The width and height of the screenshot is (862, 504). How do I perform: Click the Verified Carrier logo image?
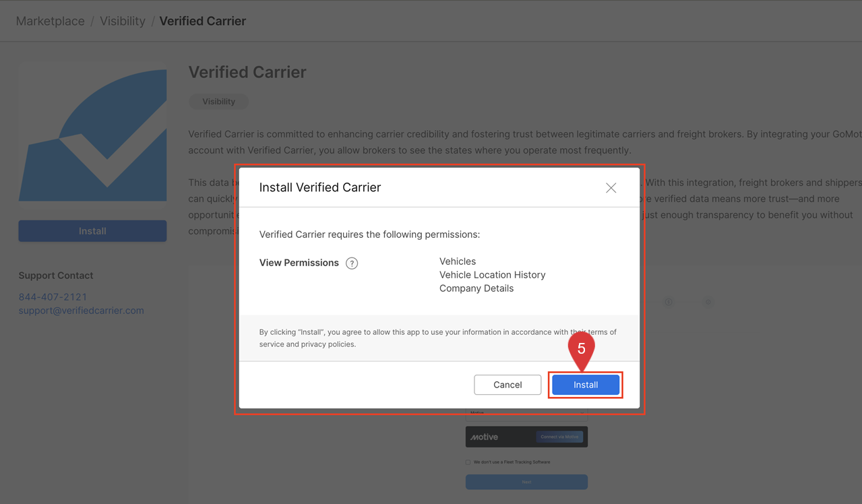click(92, 135)
